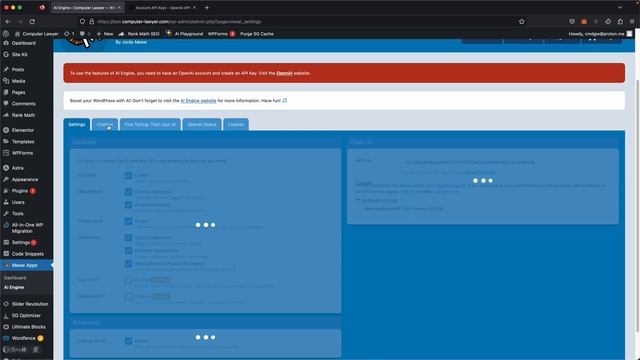Click Purge SG Cache
The width and height of the screenshot is (640, 360).
click(257, 34)
